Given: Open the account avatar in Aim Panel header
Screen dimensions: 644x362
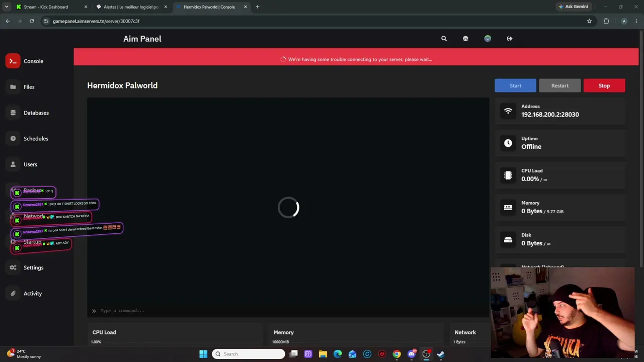Looking at the screenshot, I should tap(488, 39).
